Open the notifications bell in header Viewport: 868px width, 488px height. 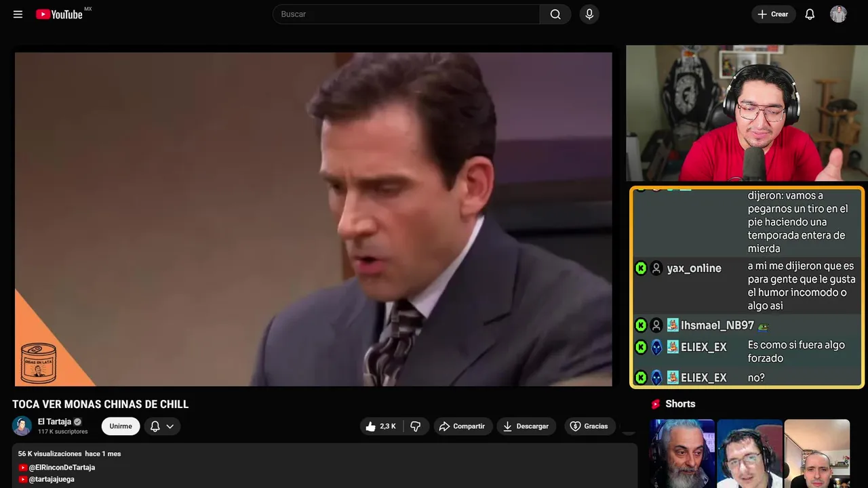pyautogui.click(x=810, y=14)
